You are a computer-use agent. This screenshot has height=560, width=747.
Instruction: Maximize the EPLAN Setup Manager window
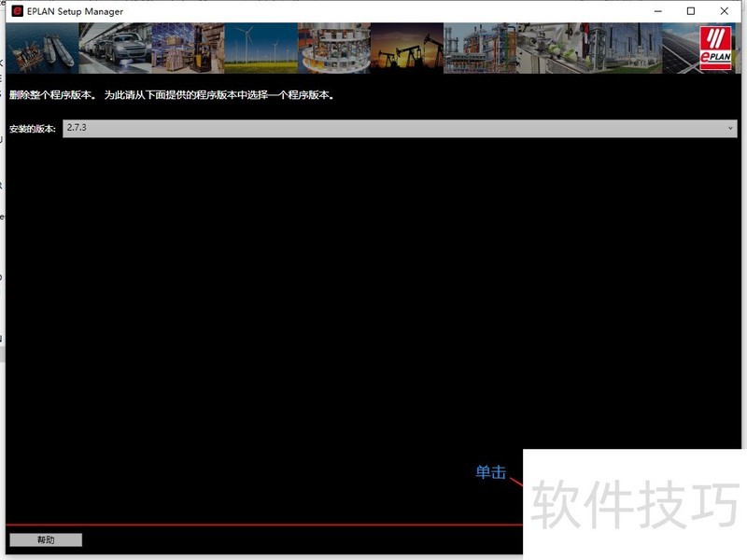pyautogui.click(x=691, y=11)
